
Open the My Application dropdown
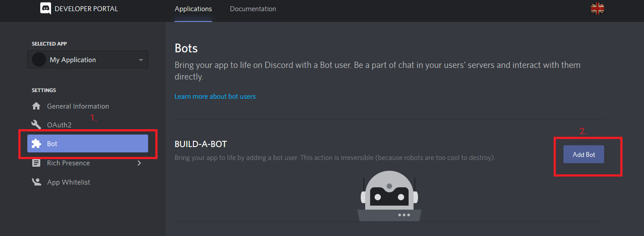[88, 59]
